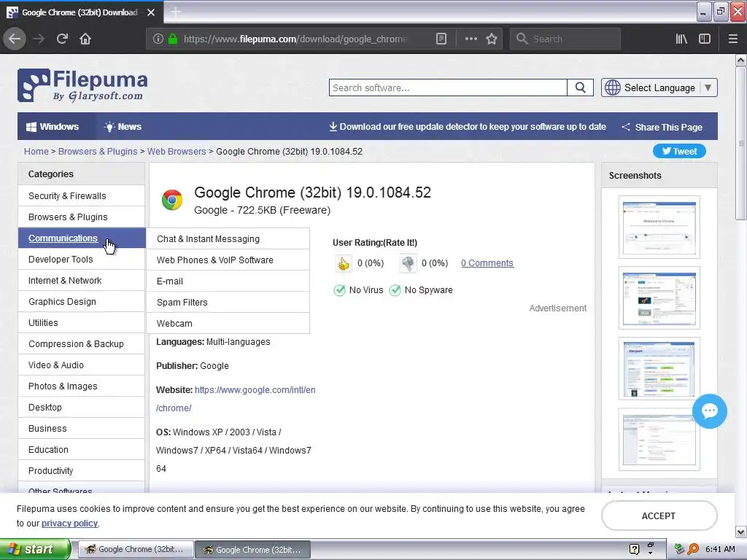Open the first Chrome screenshot thumbnail

point(659,227)
